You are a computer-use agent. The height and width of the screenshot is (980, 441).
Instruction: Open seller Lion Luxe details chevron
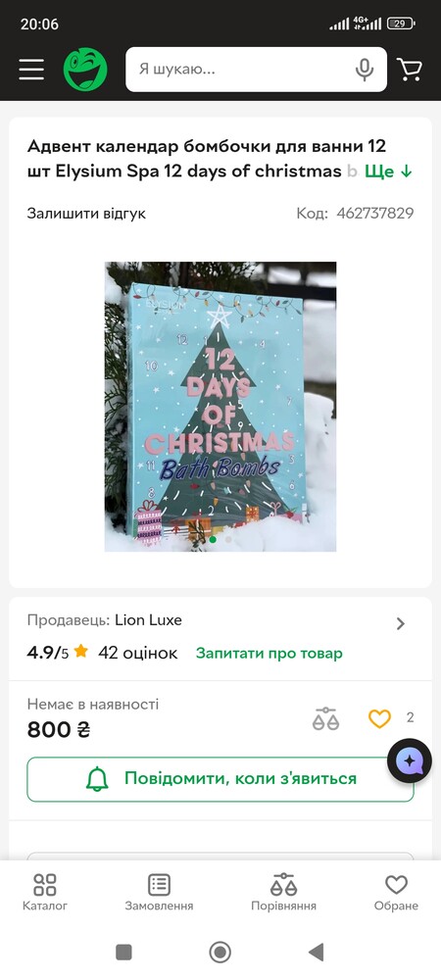(401, 623)
